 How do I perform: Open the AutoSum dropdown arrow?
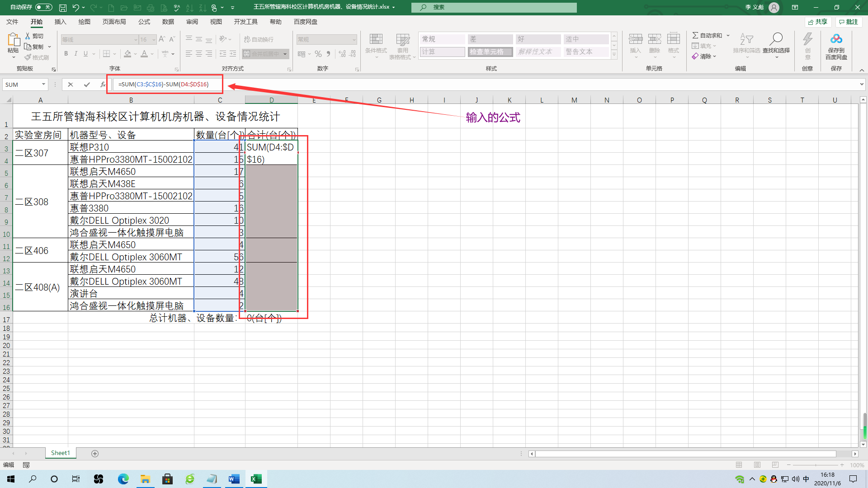[728, 35]
